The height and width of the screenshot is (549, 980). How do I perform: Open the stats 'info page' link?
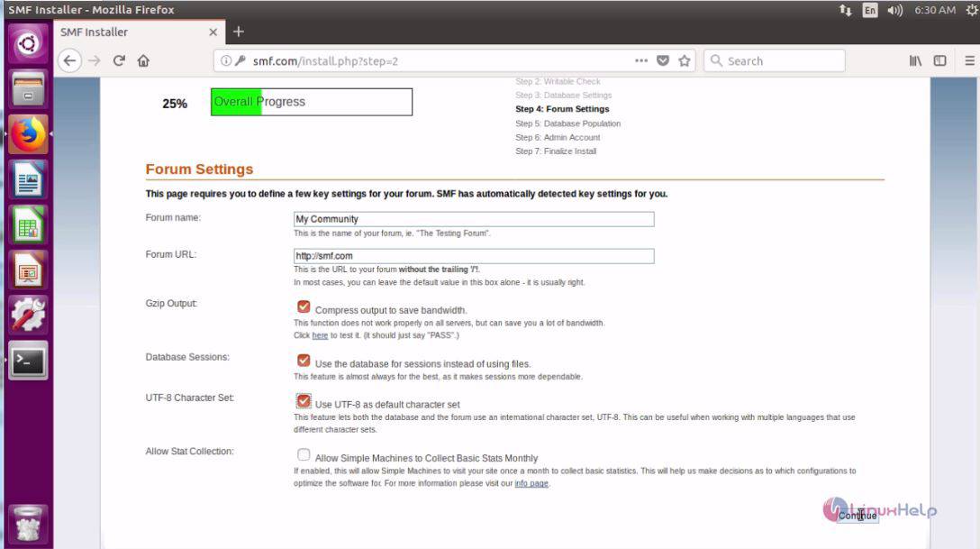(531, 483)
